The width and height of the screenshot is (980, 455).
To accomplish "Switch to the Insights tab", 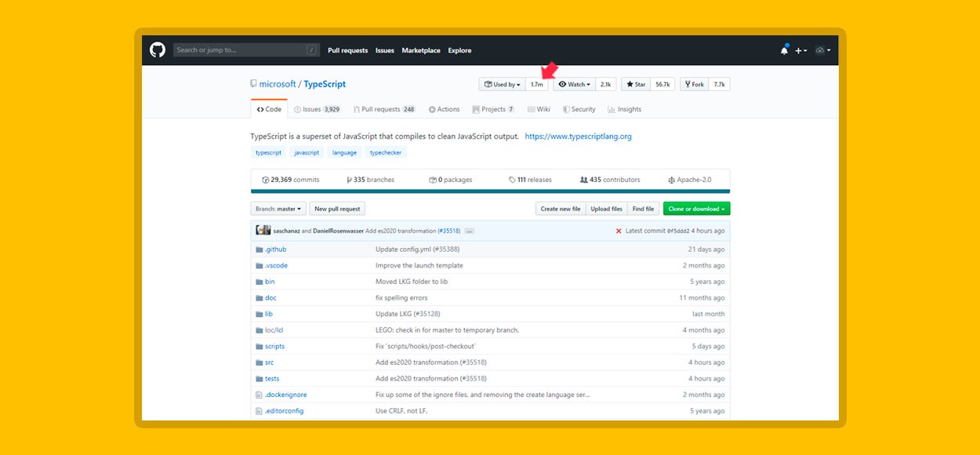I will (624, 109).
